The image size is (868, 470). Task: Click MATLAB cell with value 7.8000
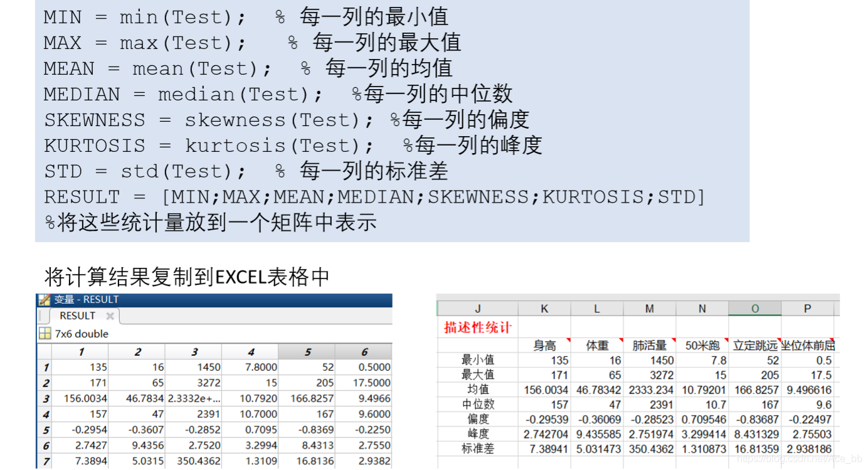(x=251, y=367)
